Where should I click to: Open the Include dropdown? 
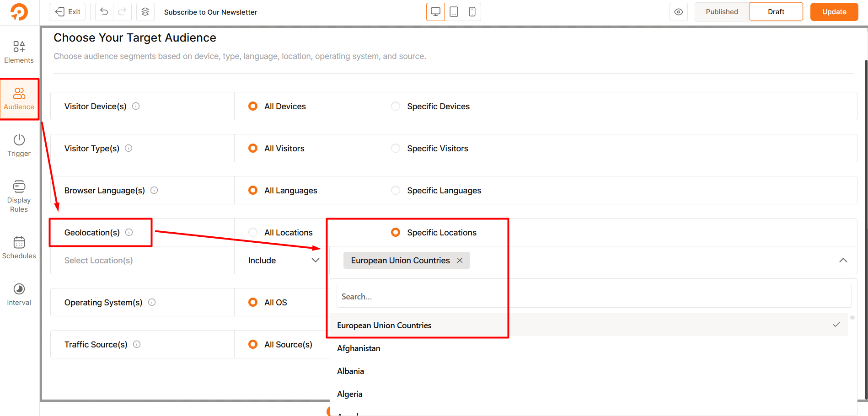point(283,260)
